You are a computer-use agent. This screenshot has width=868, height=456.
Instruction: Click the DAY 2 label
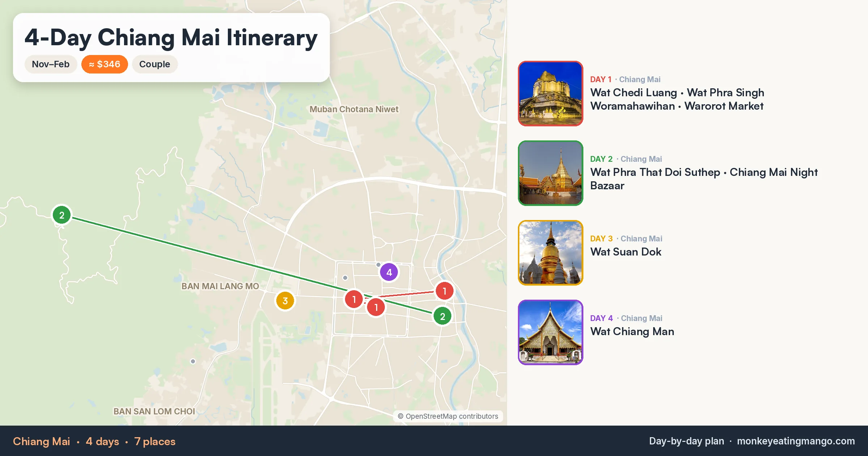pyautogui.click(x=601, y=159)
